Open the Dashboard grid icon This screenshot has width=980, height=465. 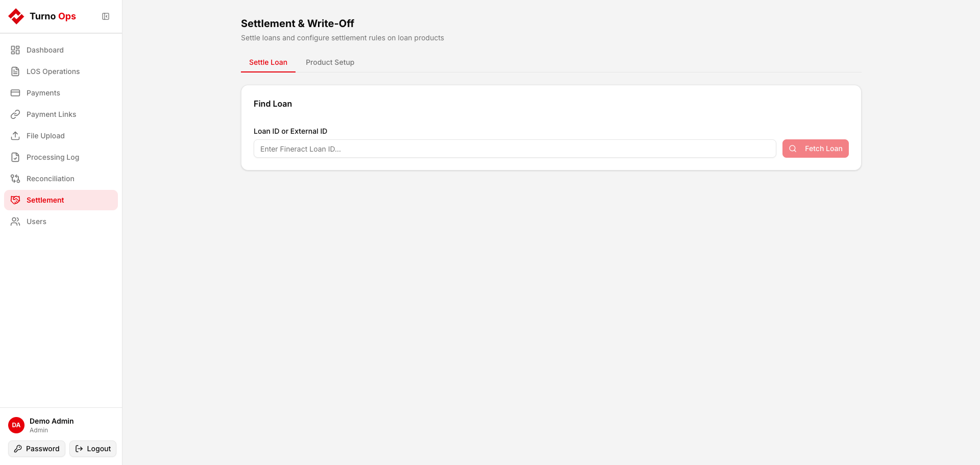[15, 50]
